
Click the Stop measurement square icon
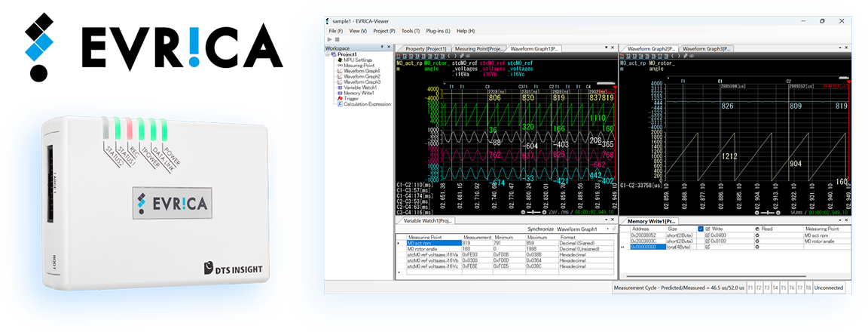click(337, 39)
